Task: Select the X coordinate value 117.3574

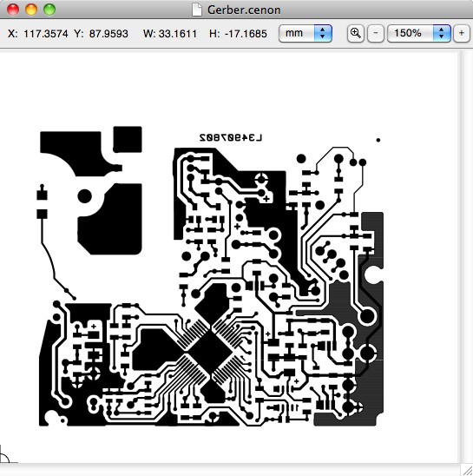Action: pyautogui.click(x=46, y=33)
